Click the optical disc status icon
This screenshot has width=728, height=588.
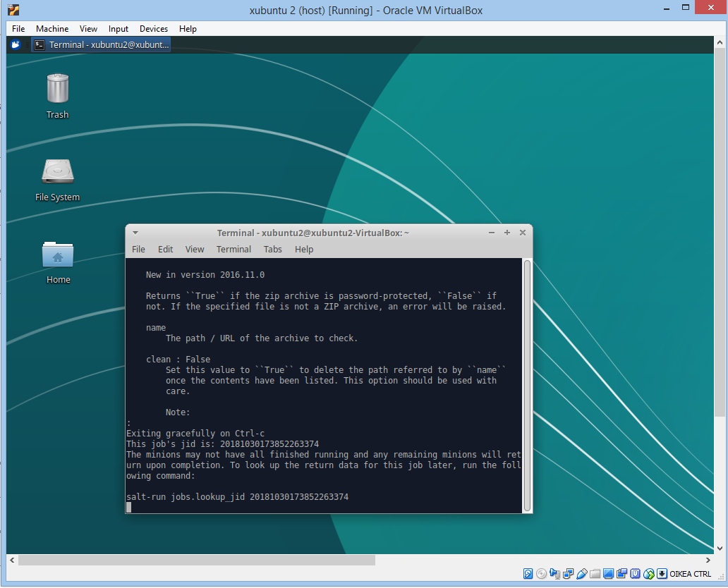[x=541, y=574]
